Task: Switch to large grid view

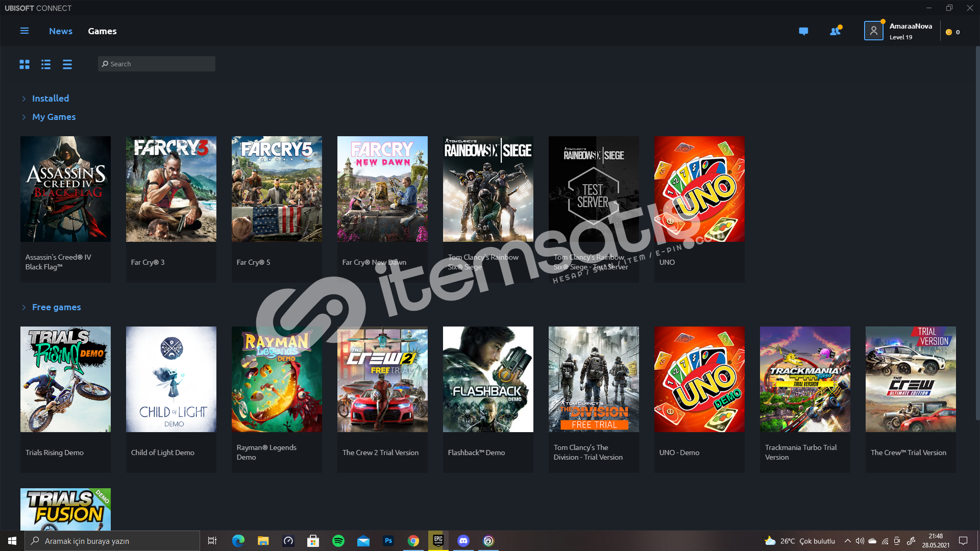Action: click(24, 64)
